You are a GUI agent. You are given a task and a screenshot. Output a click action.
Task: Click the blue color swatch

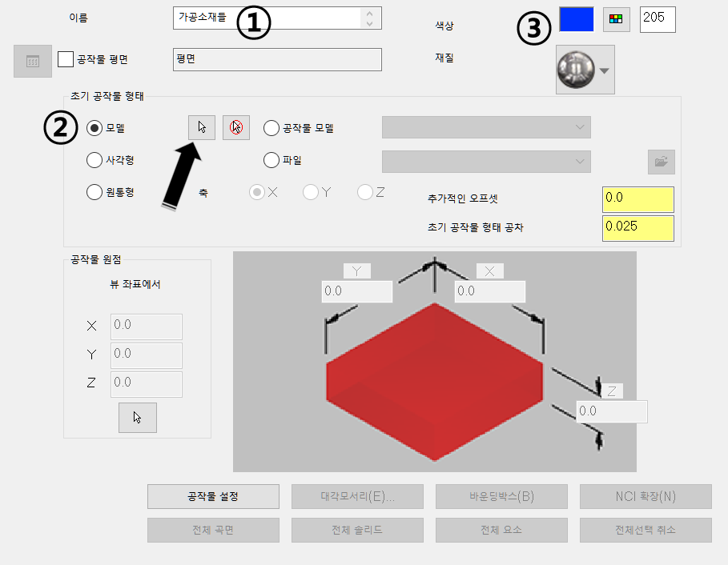[576, 19]
